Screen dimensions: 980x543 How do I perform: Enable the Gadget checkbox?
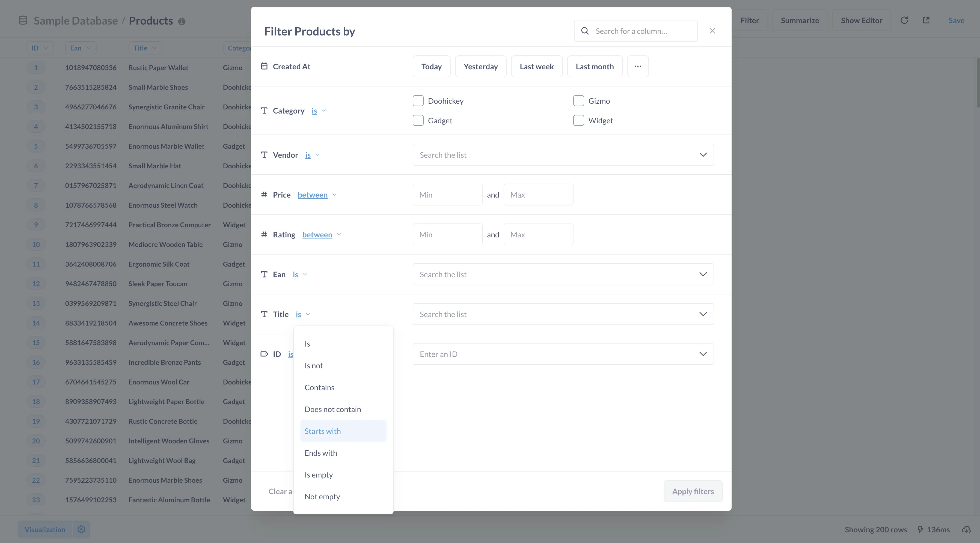click(418, 120)
